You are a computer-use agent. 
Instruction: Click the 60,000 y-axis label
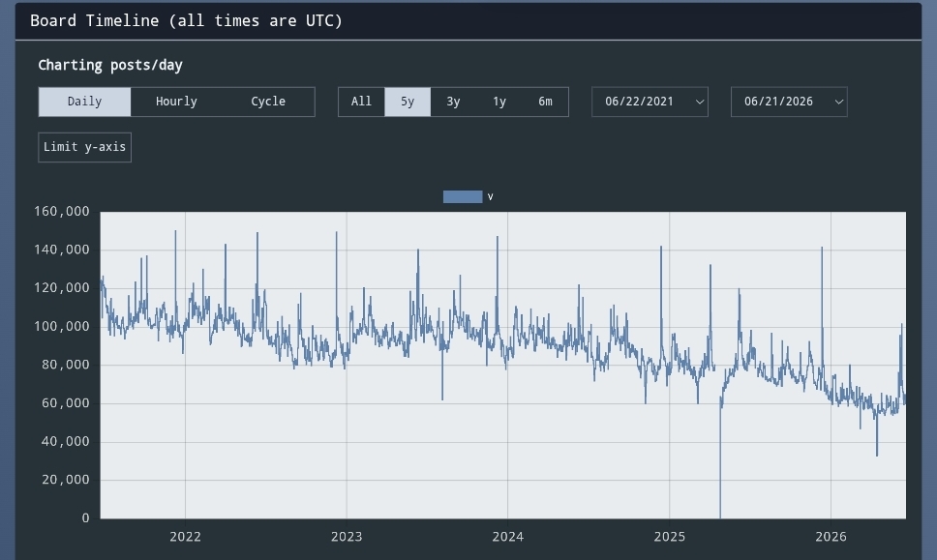pyautogui.click(x=65, y=403)
